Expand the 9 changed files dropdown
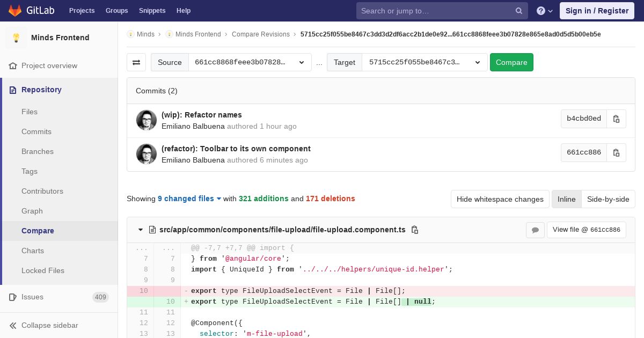Image resolution: width=644 pixels, height=338 pixels. click(x=189, y=199)
